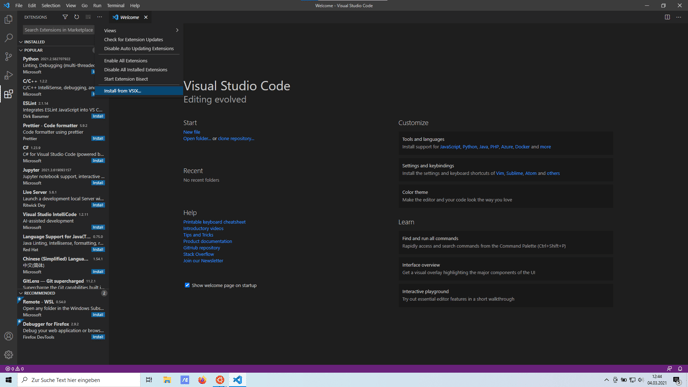
Task: Open Introductory videos link
Action: [203, 228]
